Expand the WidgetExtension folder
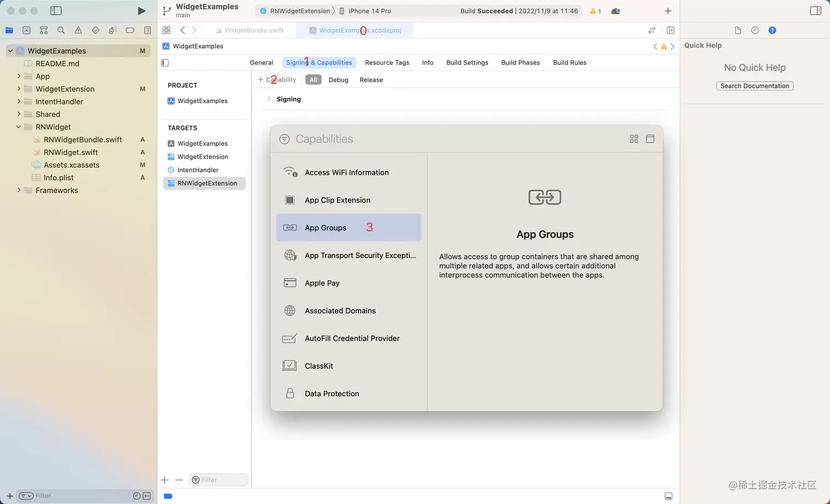This screenshot has width=830, height=504. [19, 89]
